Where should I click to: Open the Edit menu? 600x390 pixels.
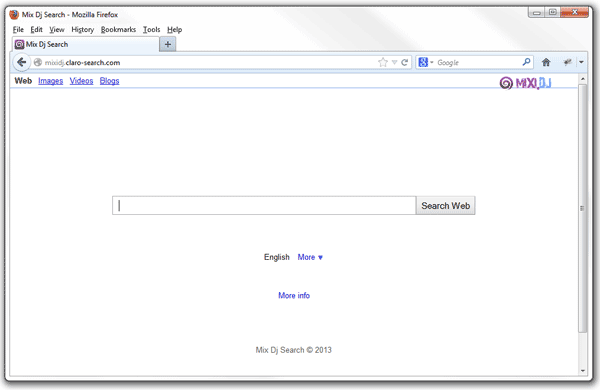[x=36, y=29]
